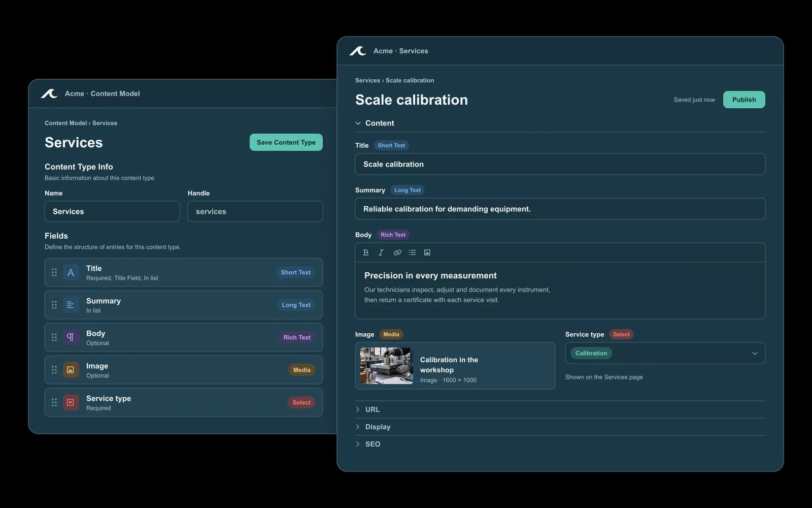Grab the drag handle of Image field
The image size is (812, 508).
tap(54, 370)
